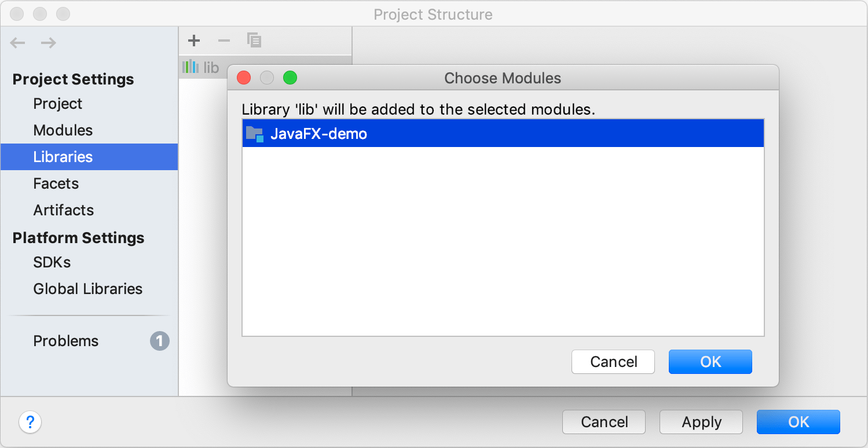This screenshot has width=868, height=448.
Task: Cancel the Choose Modules dialog
Action: (x=613, y=362)
